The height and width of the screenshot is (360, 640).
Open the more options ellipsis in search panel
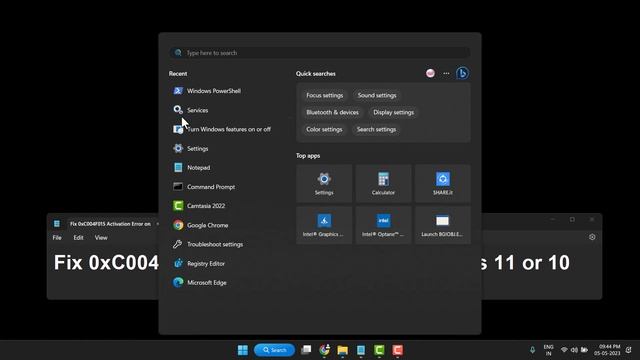[446, 73]
